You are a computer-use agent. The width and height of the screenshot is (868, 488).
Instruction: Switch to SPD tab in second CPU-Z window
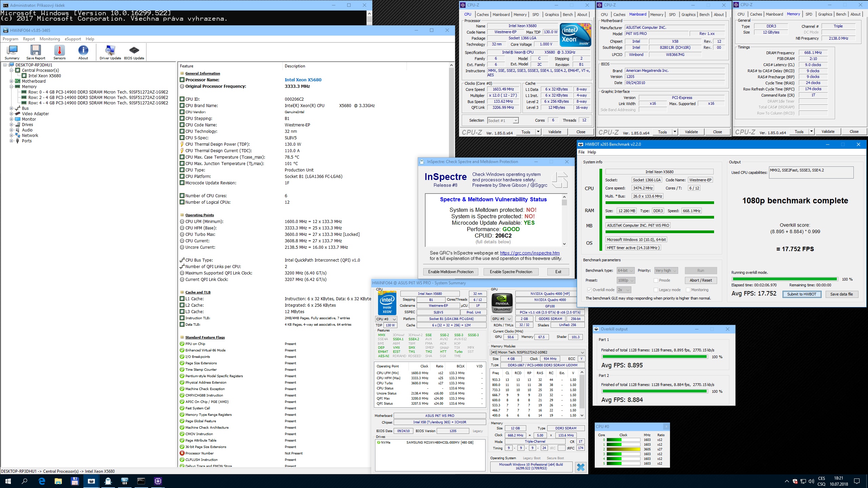672,15
